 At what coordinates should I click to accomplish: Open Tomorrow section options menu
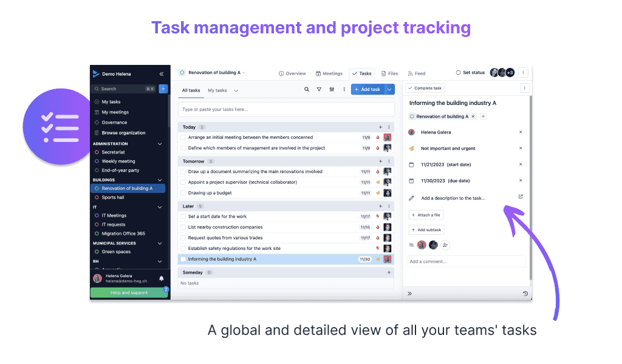(389, 161)
